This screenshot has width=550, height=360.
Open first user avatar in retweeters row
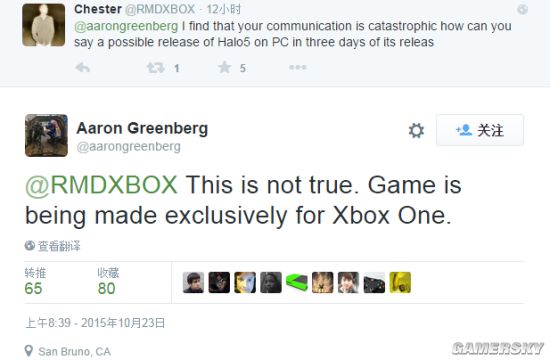click(193, 282)
